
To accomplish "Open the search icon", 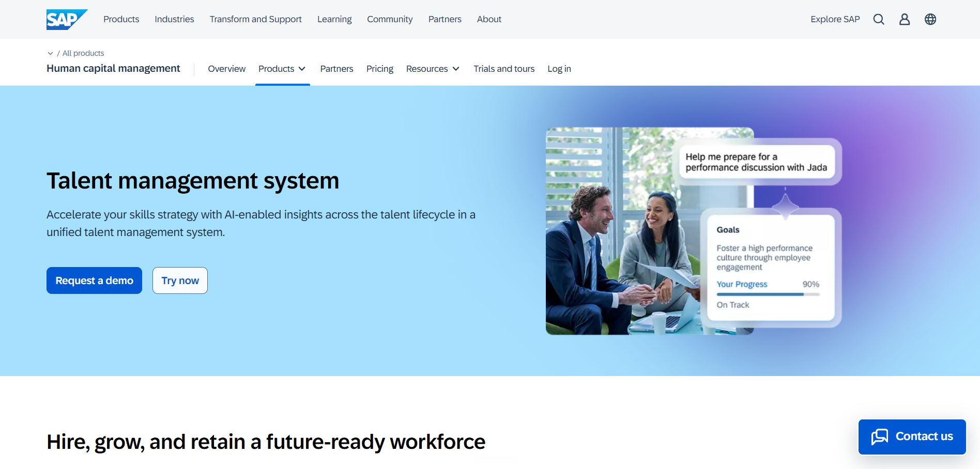I will pos(879,19).
